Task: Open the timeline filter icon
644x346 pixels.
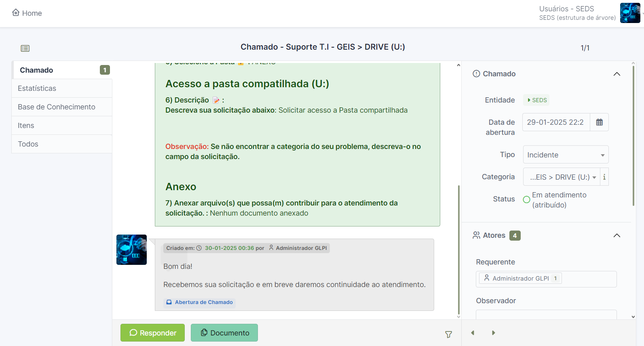Action: click(x=448, y=334)
